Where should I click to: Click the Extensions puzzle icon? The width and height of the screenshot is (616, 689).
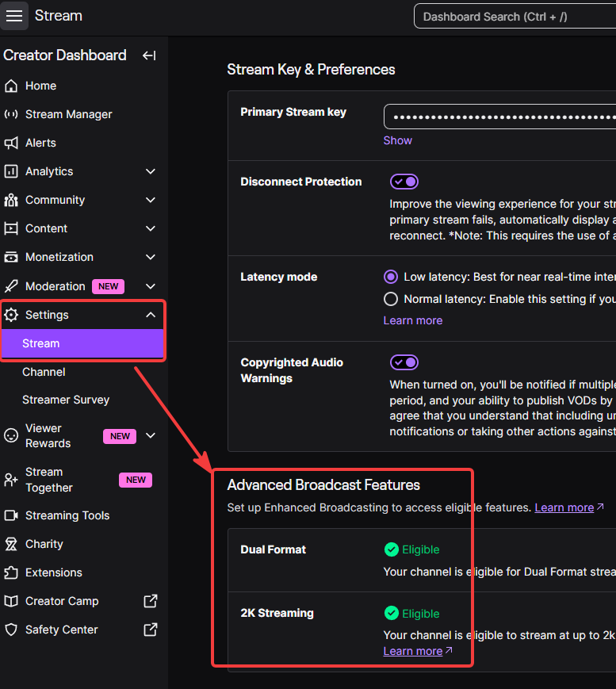(x=11, y=572)
